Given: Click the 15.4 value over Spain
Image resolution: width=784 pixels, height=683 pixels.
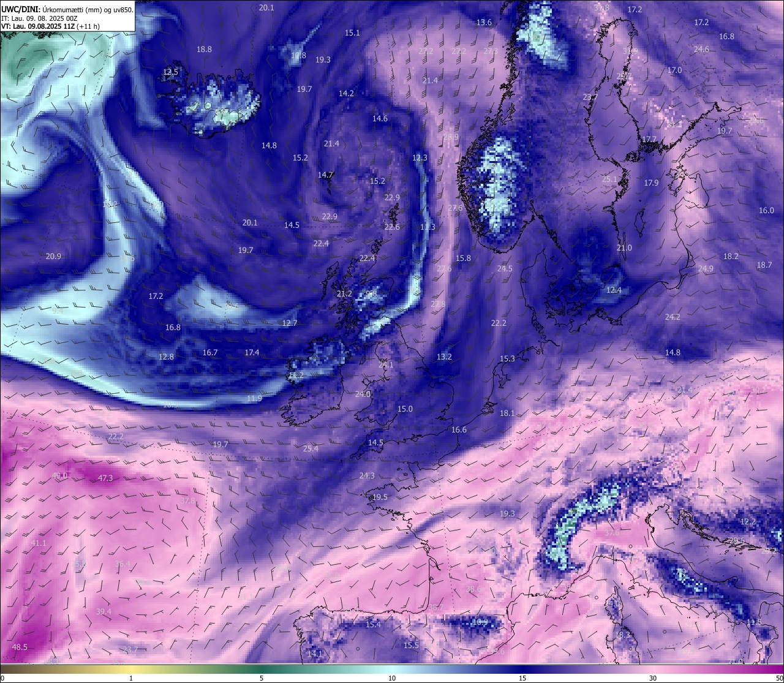Looking at the screenshot, I should 373,624.
